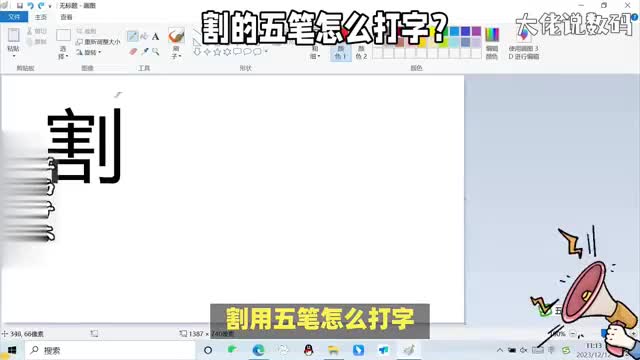The height and width of the screenshot is (360, 640).
Task: Open Edit colors rainbow button
Action: coord(492,43)
